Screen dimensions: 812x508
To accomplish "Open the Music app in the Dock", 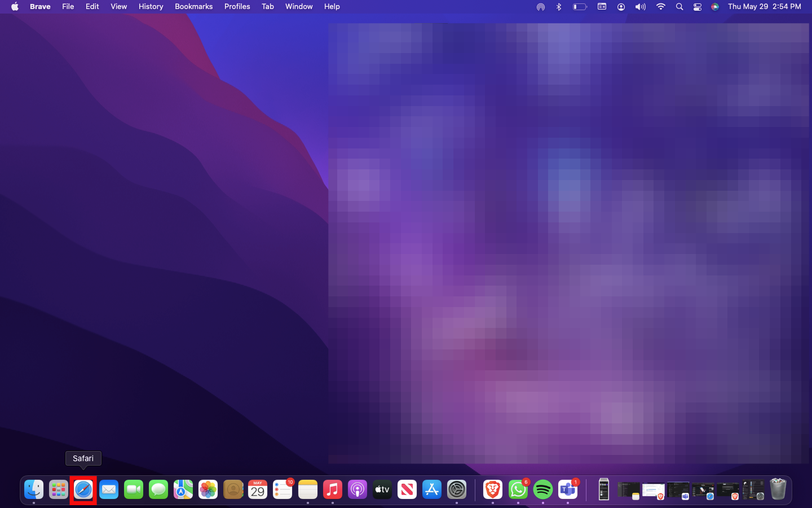I will pos(333,489).
